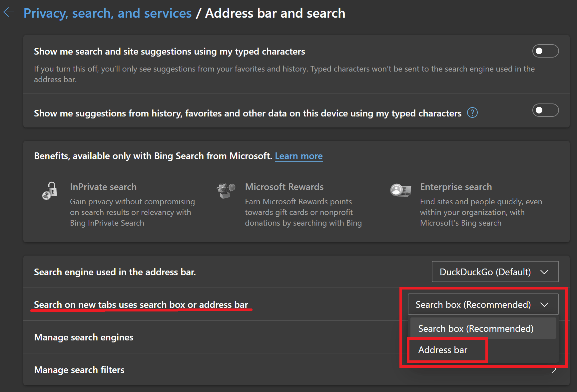Toggle search and site suggestions switch
Screen dimensions: 577x392
pos(545,51)
